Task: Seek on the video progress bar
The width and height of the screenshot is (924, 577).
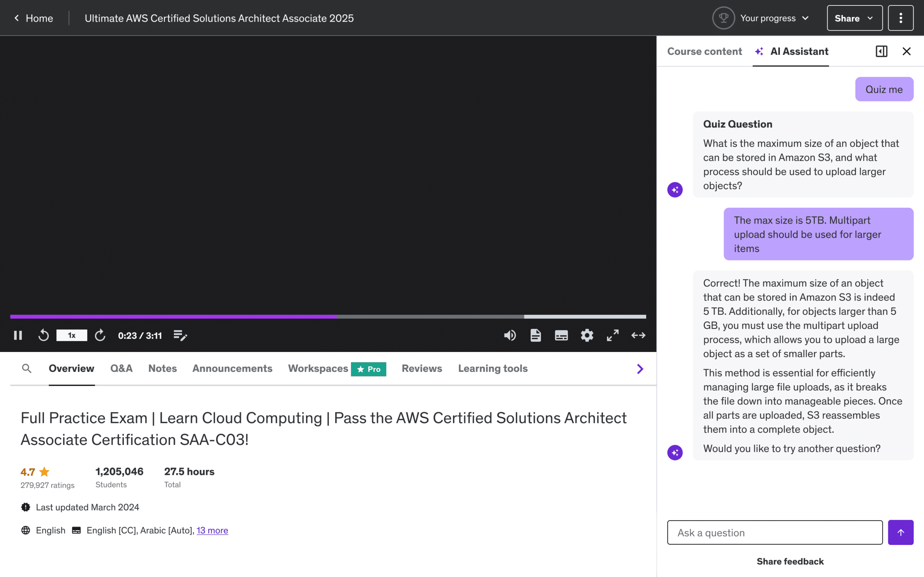Action: click(x=328, y=317)
